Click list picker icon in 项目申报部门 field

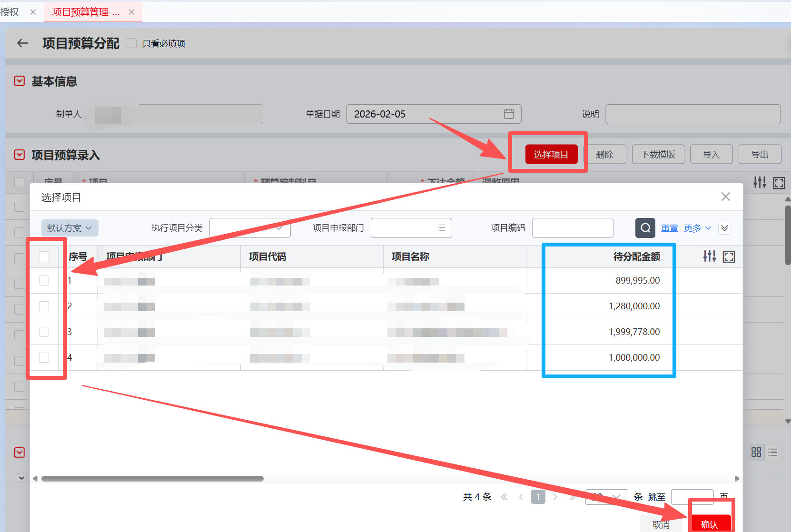(x=441, y=228)
